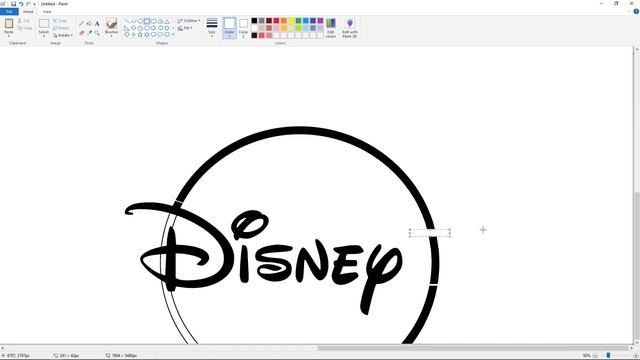Select the Magnifier tool
Image resolution: width=640 pixels, height=360 pixels.
[97, 33]
